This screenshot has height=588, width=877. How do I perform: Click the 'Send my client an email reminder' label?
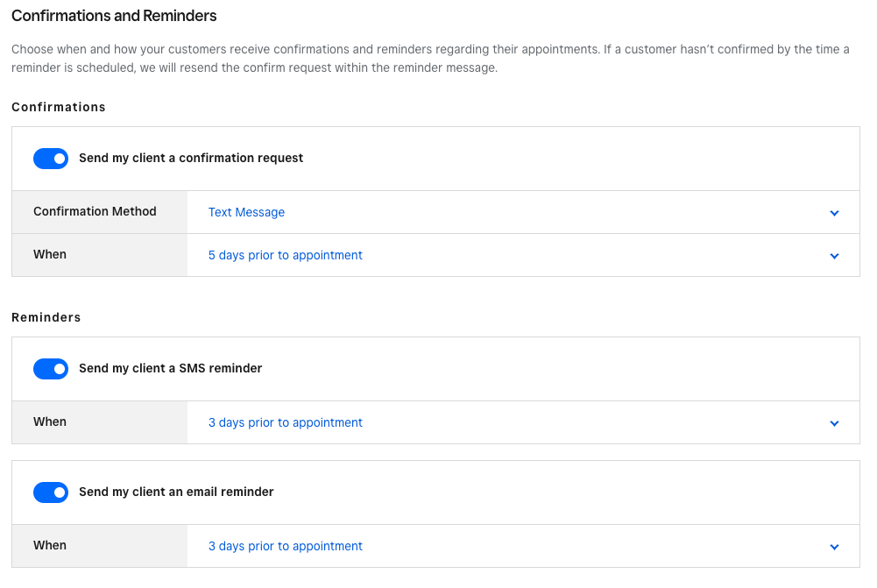tap(176, 492)
